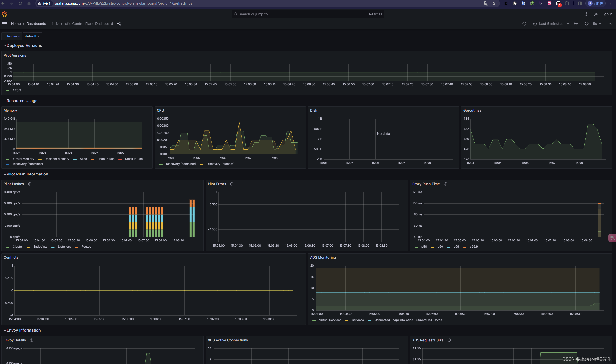Open browser translate page icon
Screen dimensions: 616x364
486,3
